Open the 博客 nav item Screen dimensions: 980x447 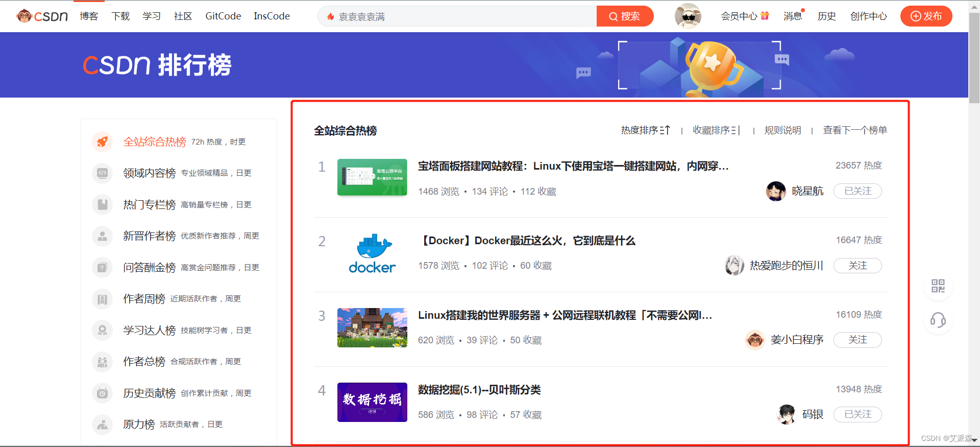(89, 16)
